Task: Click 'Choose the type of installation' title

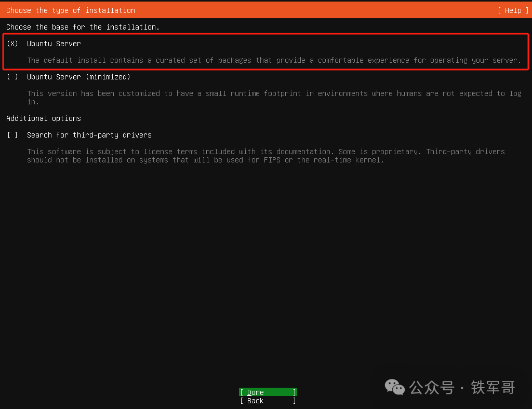Action: [x=71, y=10]
